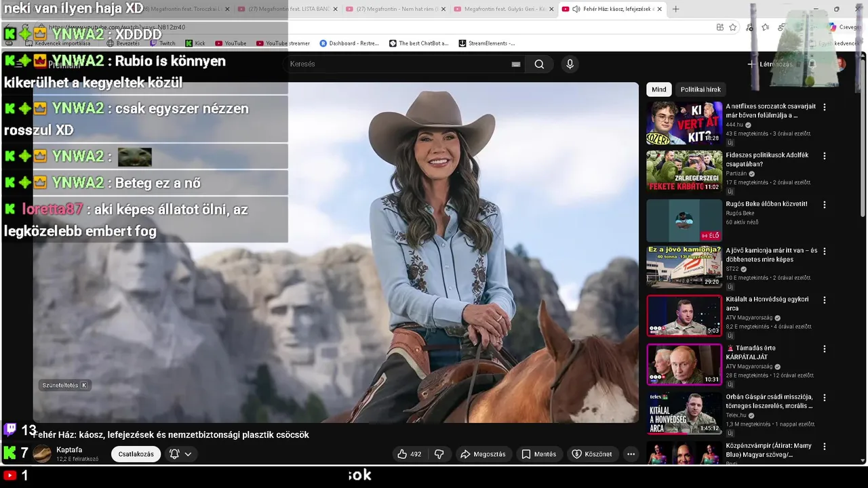Viewport: 868px width, 488px height.
Task: Open the 'Bevezetés' bookmark
Action: pos(123,43)
